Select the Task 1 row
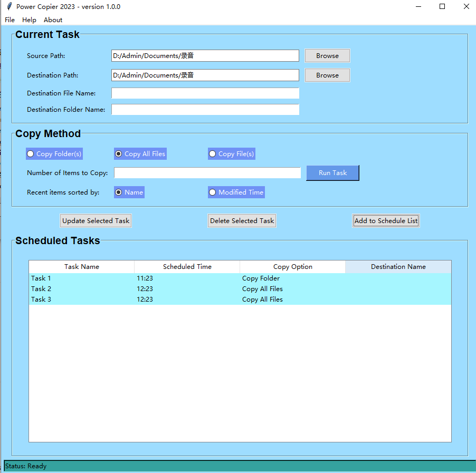This screenshot has height=473, width=476. (x=240, y=278)
